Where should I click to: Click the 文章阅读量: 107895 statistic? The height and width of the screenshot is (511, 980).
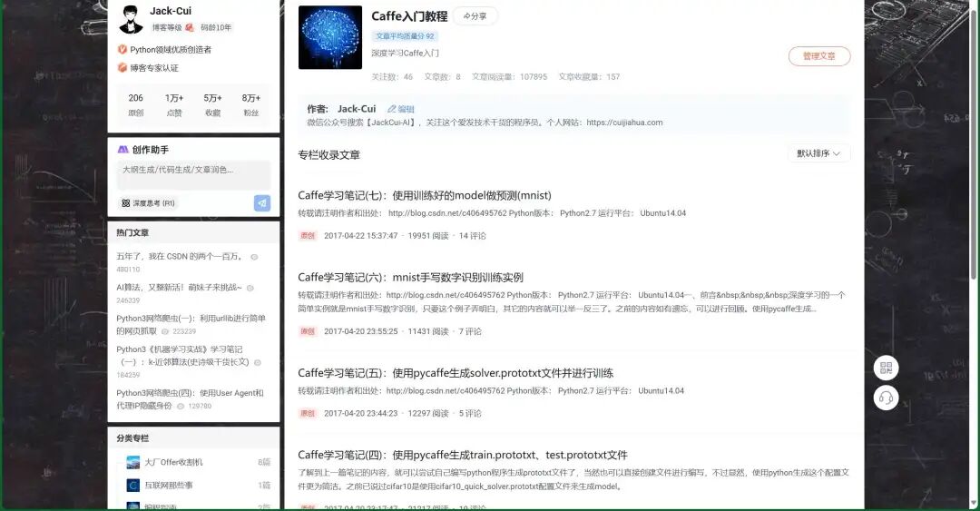click(x=509, y=77)
